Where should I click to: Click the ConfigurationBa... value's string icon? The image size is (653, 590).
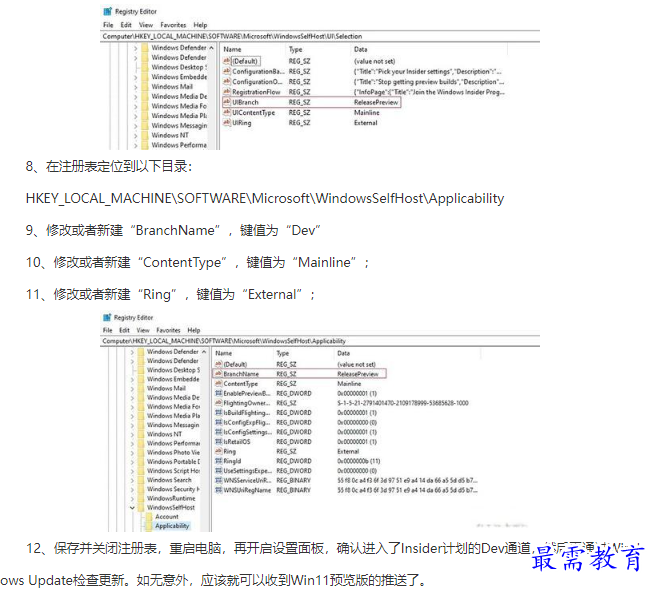click(x=227, y=71)
